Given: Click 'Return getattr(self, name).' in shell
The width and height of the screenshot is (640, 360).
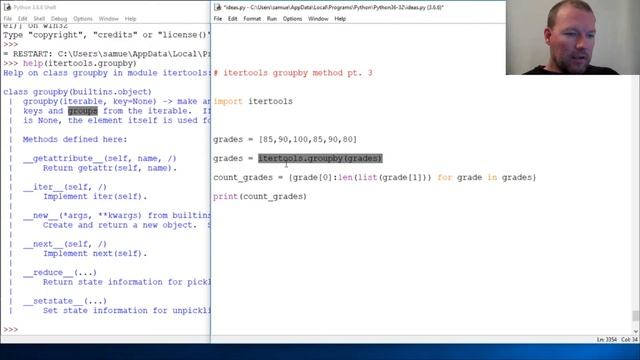Looking at the screenshot, I should 110,168.
